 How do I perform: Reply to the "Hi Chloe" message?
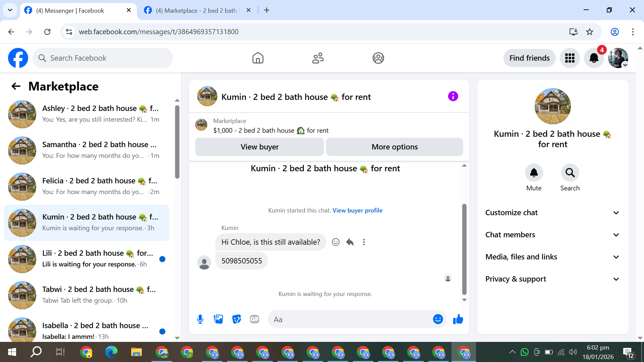pyautogui.click(x=350, y=242)
